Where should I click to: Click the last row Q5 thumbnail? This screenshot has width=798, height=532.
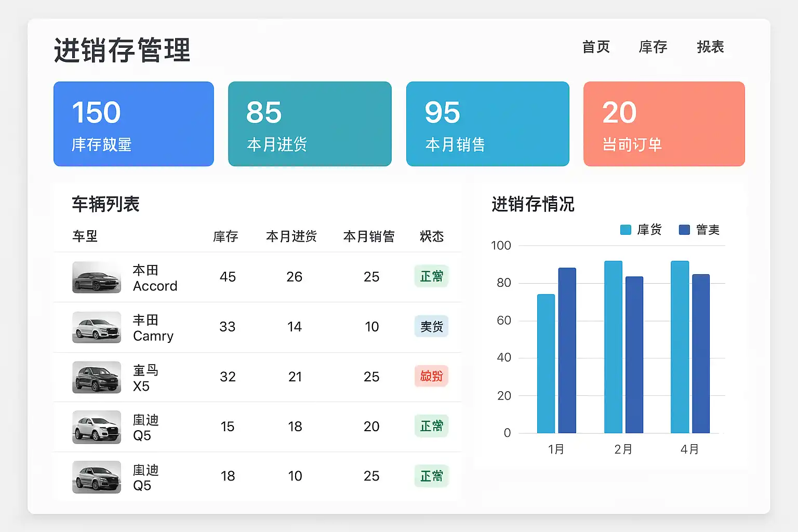coord(97,477)
